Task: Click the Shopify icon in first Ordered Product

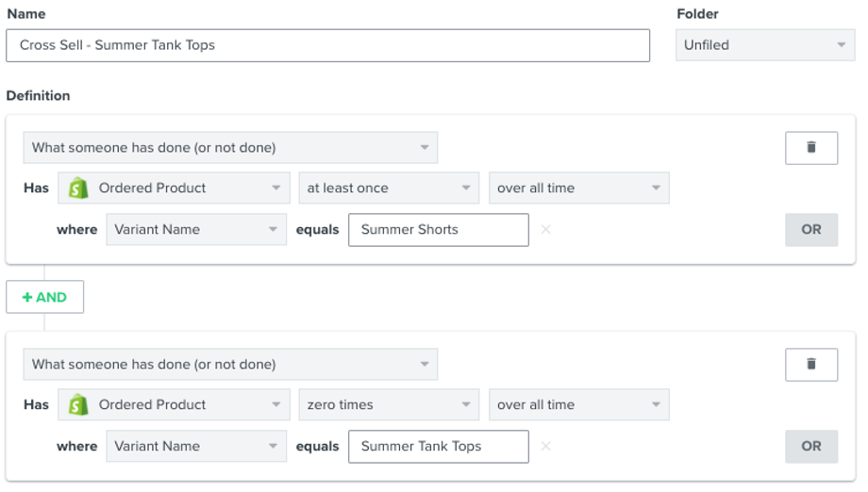Action: tap(79, 189)
